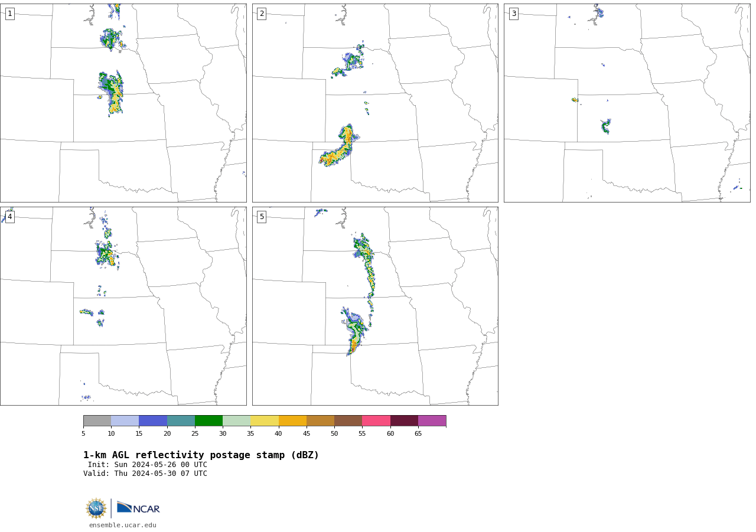The image size is (756, 532).
Task: Open ensemble member 3 reflectivity map
Action: (627, 103)
